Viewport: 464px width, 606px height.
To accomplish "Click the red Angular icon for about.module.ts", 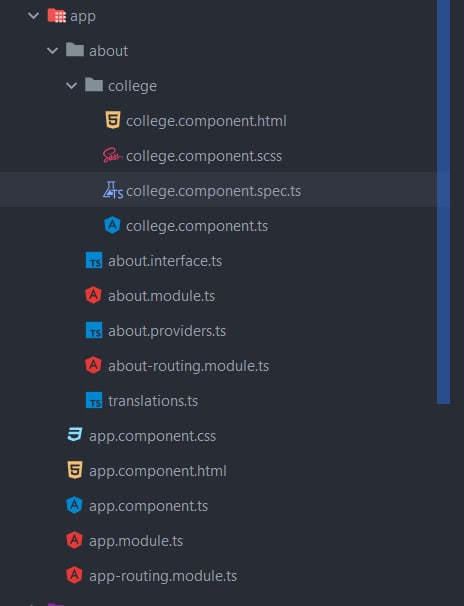I will tap(93, 295).
